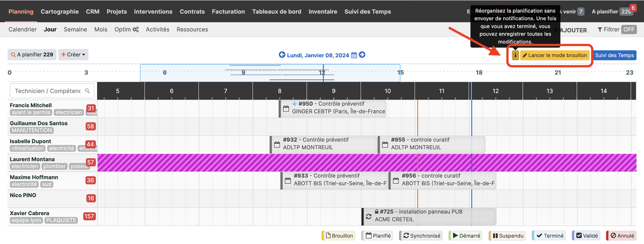Switch to the Mois view tab

coord(101,29)
